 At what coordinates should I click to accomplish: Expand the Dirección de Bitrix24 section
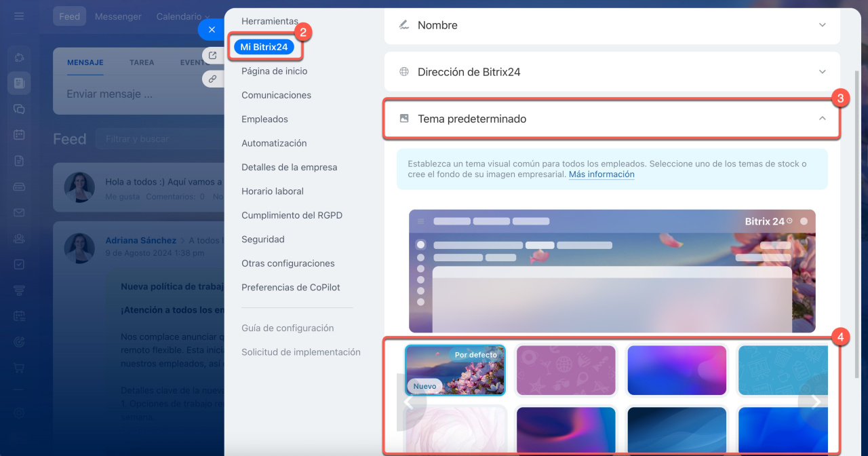(x=612, y=72)
